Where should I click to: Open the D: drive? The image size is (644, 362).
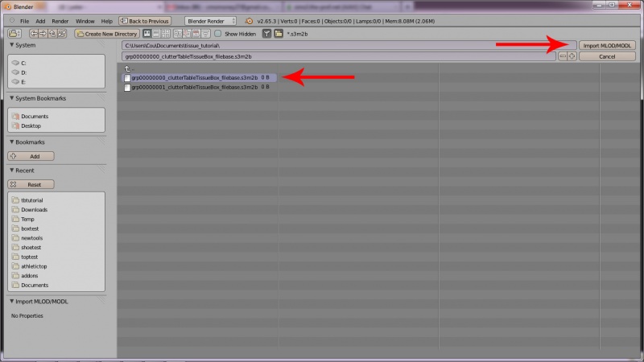pyautogui.click(x=24, y=72)
